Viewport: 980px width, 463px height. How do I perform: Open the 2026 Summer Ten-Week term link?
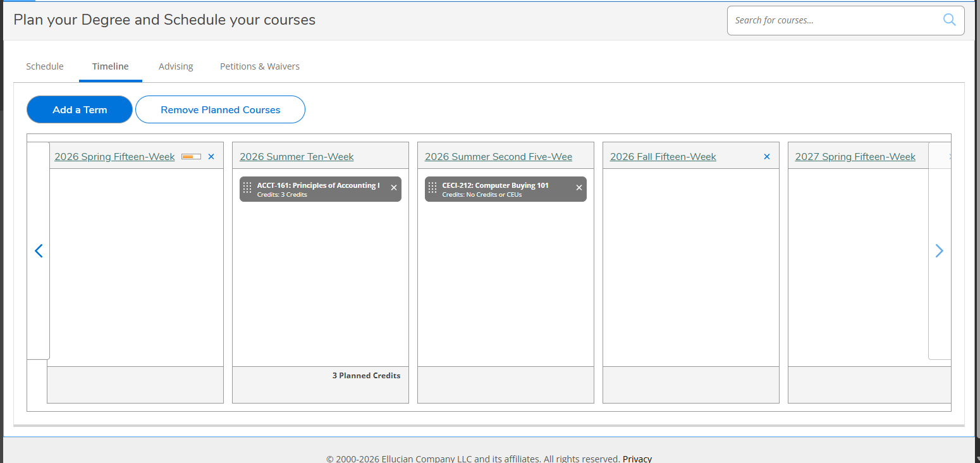(297, 157)
